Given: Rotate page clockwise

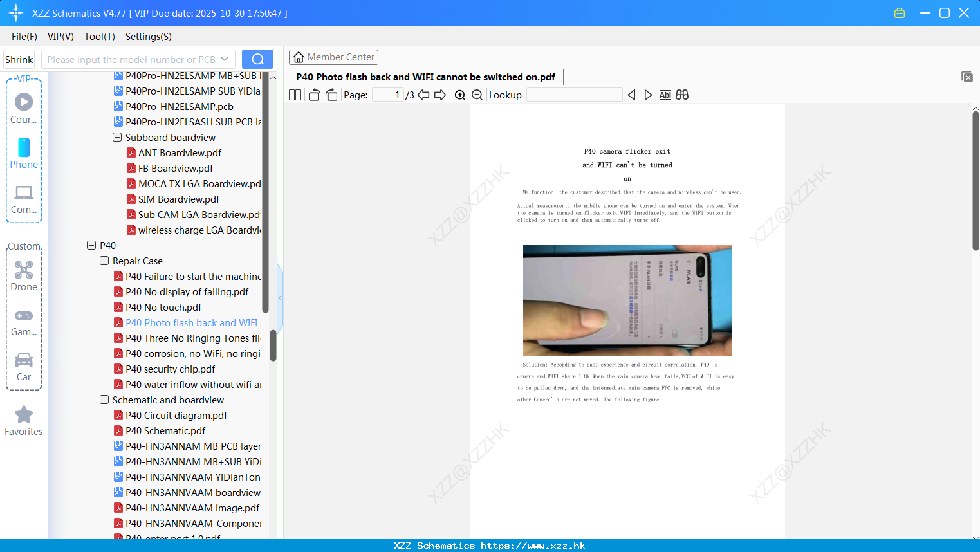Looking at the screenshot, I should pos(331,95).
